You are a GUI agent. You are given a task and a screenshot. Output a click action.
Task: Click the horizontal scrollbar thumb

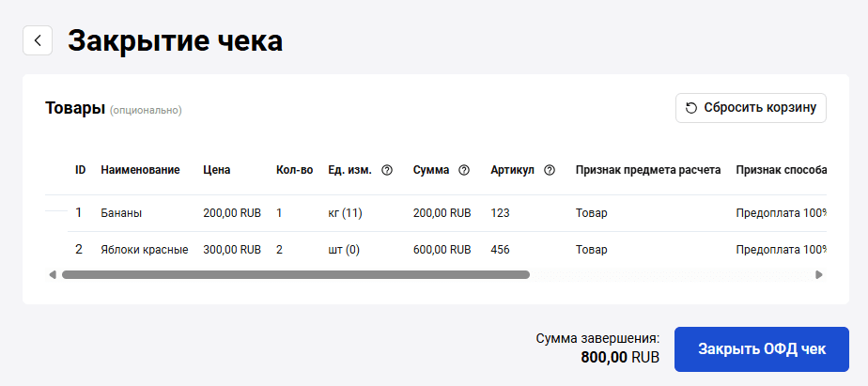(x=295, y=275)
